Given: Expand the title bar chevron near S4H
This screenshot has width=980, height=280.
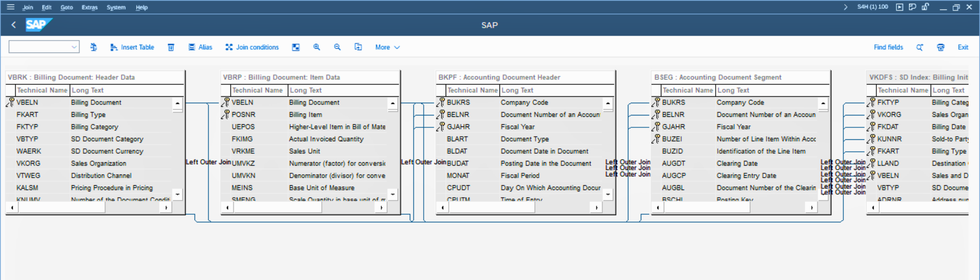Looking at the screenshot, I should click(845, 7).
